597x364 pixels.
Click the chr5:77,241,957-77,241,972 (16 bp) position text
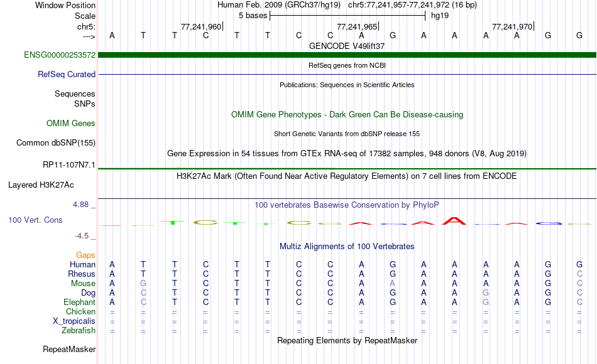(x=412, y=5)
